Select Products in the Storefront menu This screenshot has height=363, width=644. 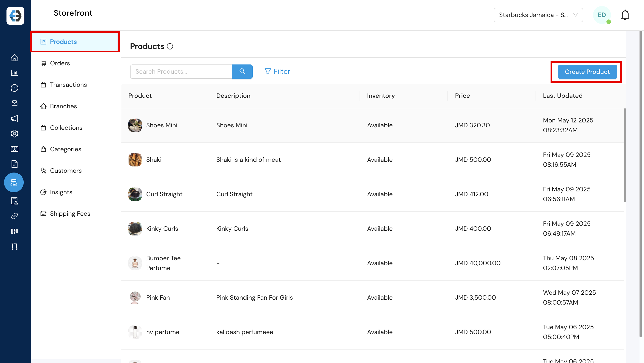(75, 42)
